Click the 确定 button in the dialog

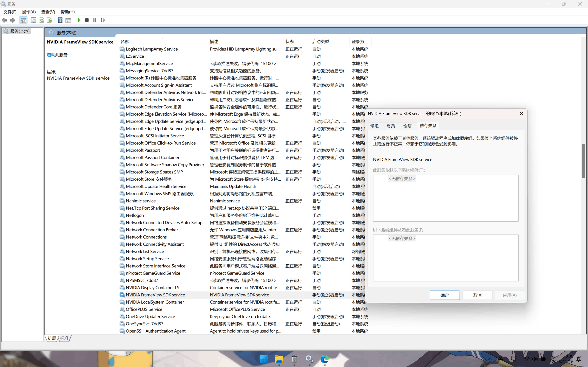click(x=444, y=295)
